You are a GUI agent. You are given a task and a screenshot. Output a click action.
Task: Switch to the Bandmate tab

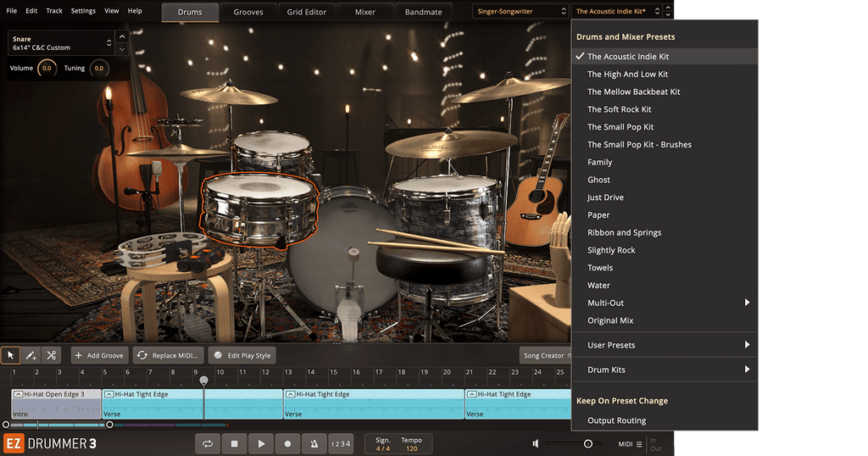(424, 12)
